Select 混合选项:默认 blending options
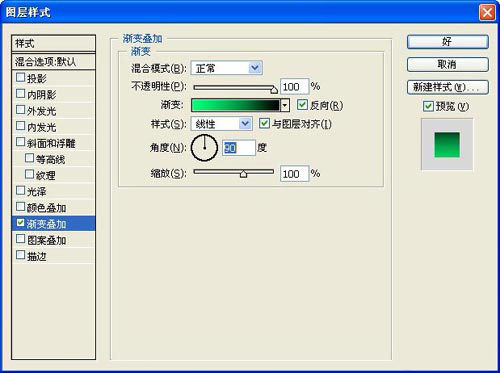 (53, 61)
